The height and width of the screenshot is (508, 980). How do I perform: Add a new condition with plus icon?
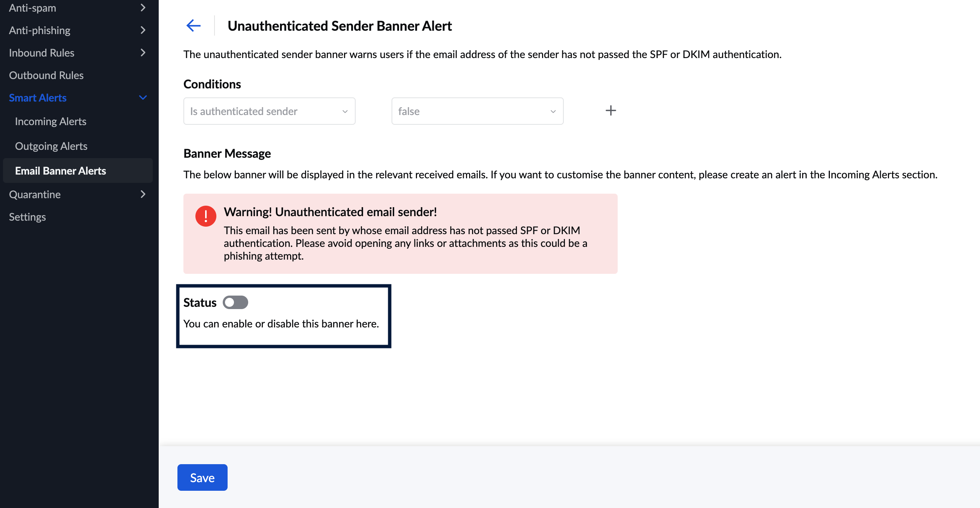(x=610, y=111)
